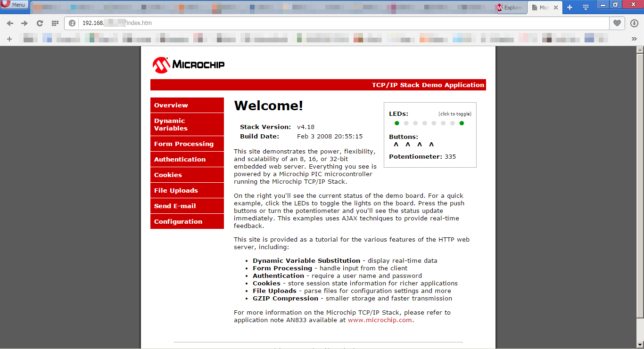Open the Authentication menu item
Image resolution: width=644 pixels, height=349 pixels.
(x=187, y=159)
